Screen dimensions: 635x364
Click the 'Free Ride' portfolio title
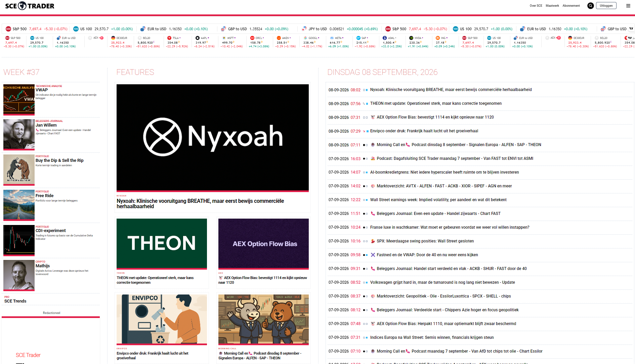point(45,196)
